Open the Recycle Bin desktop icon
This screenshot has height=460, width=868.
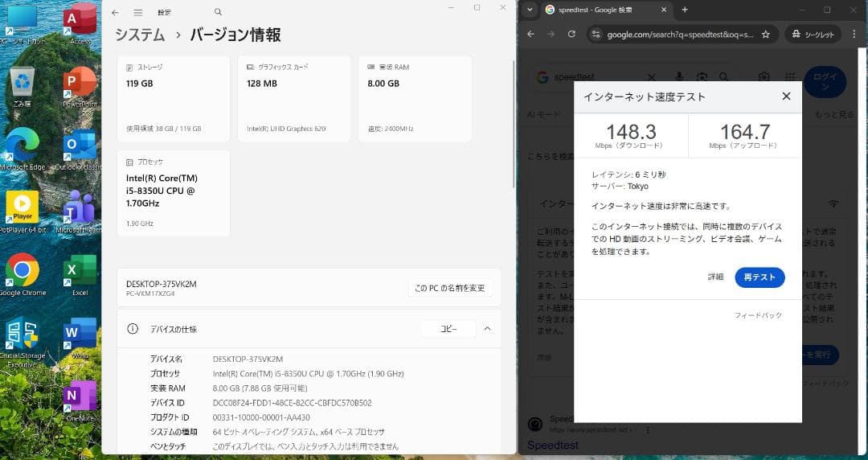pyautogui.click(x=23, y=88)
